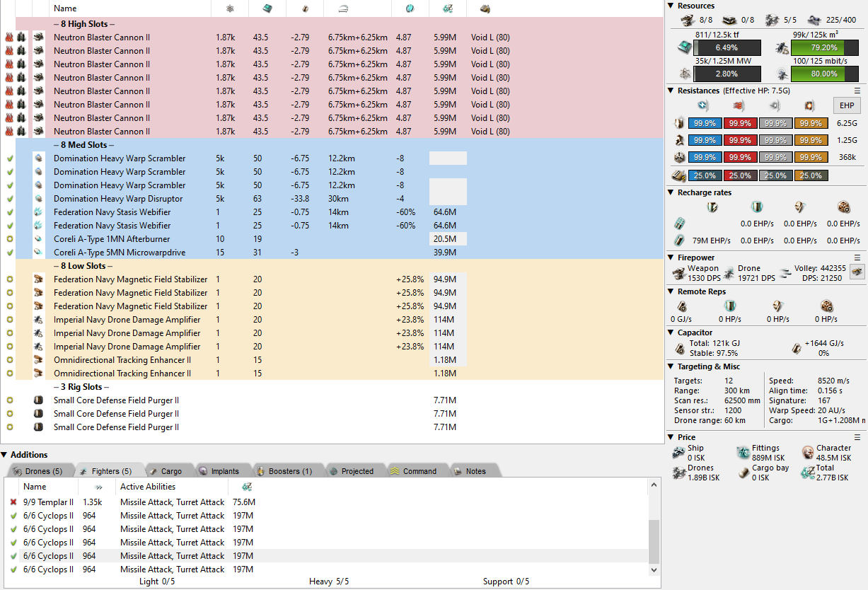The width and height of the screenshot is (868, 590).
Task: Click the Character price portrait icon
Action: (808, 453)
